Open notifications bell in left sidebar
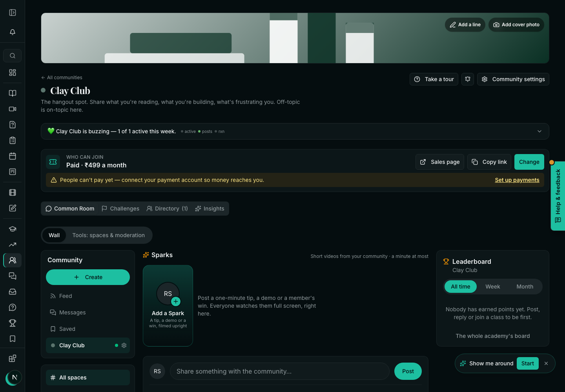Viewport: 565px width, 392px height. tap(13, 32)
